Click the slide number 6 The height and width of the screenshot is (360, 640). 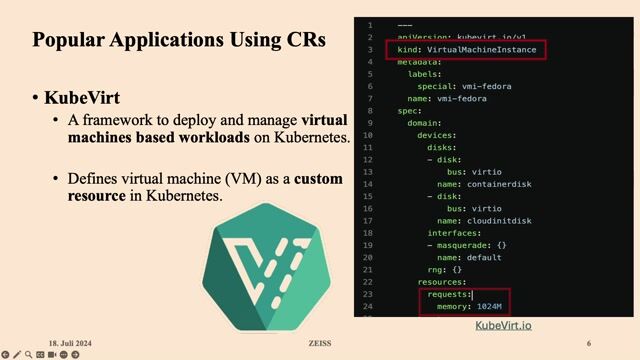coord(589,343)
